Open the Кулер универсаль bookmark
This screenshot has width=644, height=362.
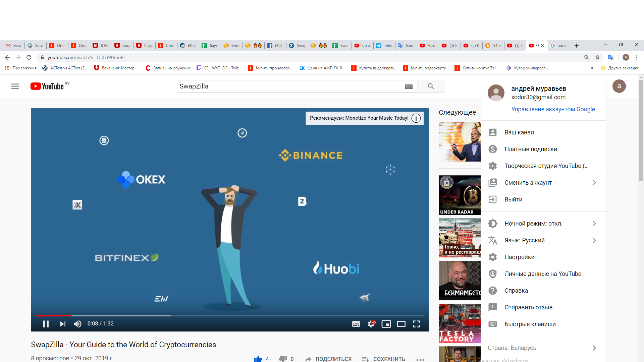(529, 68)
